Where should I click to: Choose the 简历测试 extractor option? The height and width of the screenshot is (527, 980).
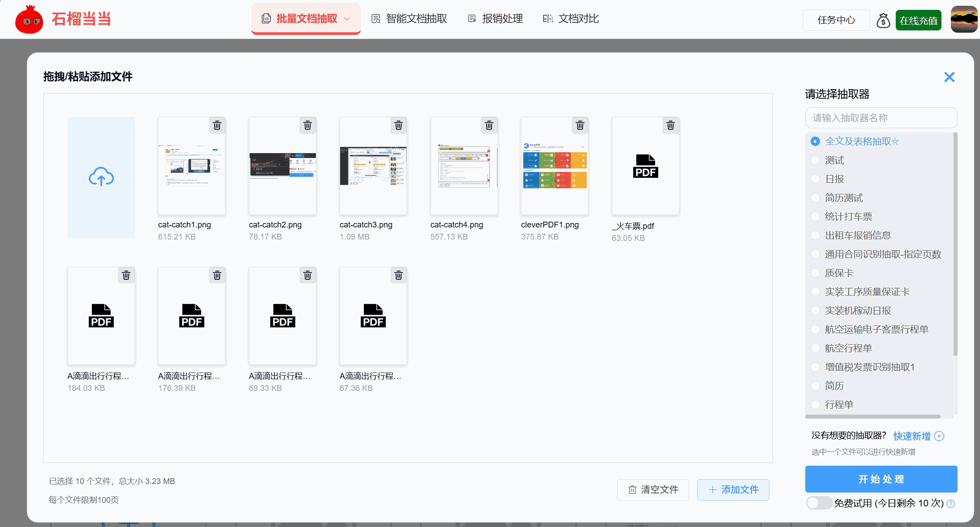(815, 198)
